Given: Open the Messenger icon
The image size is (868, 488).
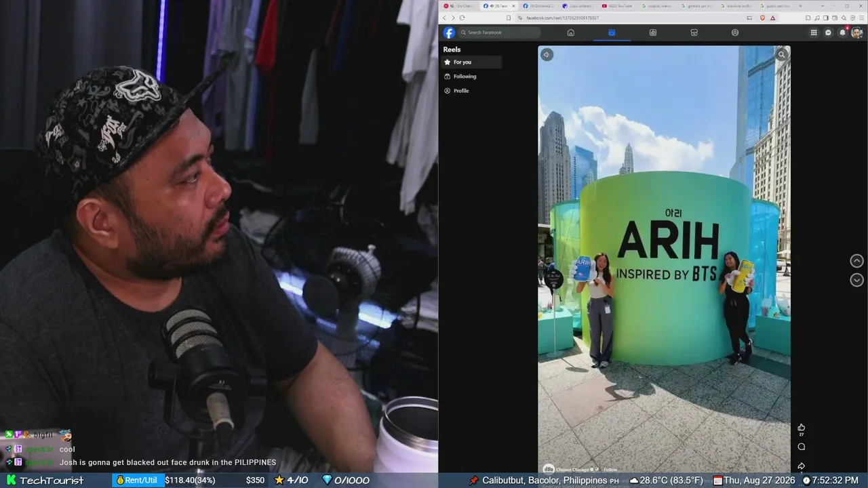Looking at the screenshot, I should [x=828, y=33].
